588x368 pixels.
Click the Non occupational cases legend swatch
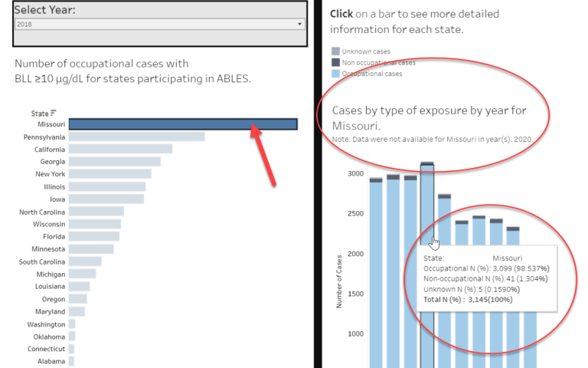click(x=335, y=62)
